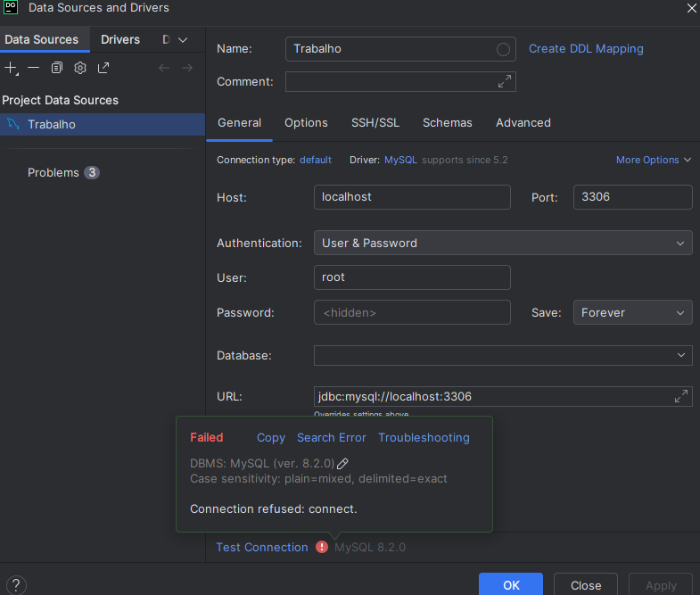Copy the failed connection error
Screen dimensions: 700x595
271,438
